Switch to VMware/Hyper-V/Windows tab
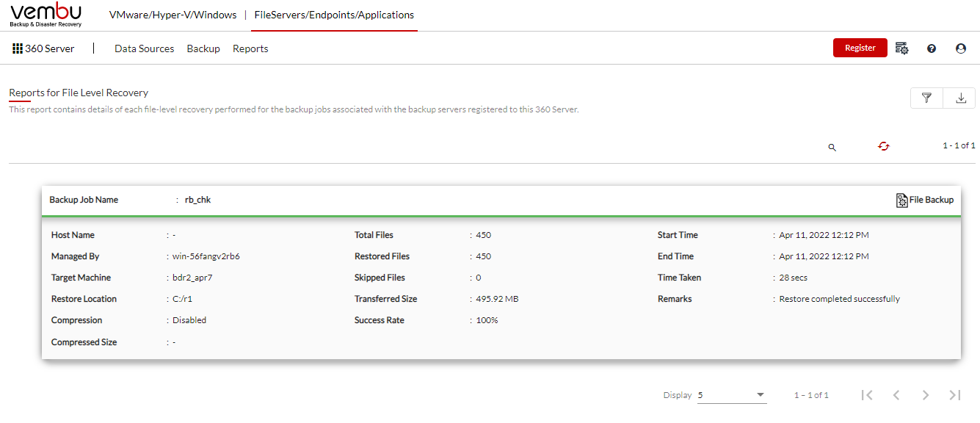This screenshot has height=423, width=980. pyautogui.click(x=173, y=15)
